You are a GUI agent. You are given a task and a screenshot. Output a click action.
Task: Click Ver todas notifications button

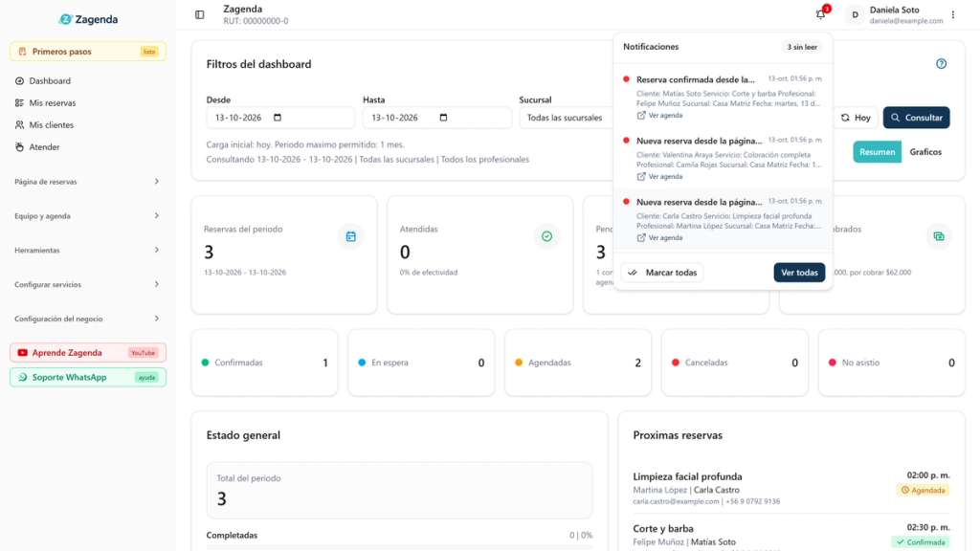pos(799,273)
